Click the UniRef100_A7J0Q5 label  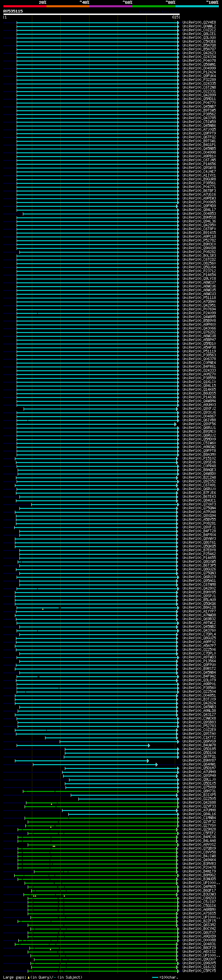point(199,129)
